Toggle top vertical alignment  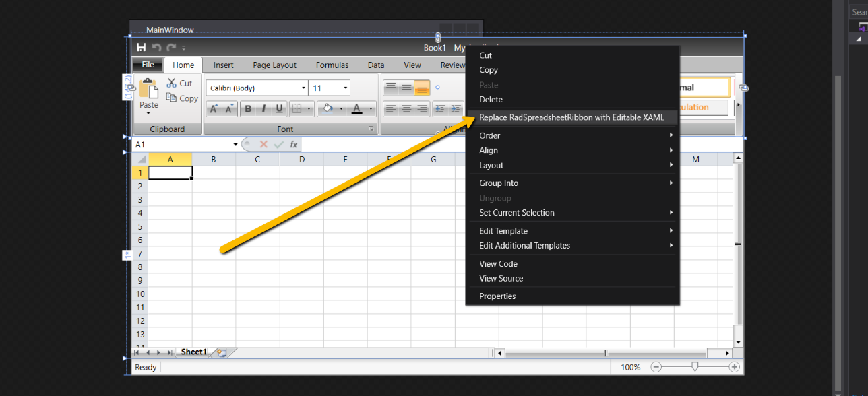point(391,88)
